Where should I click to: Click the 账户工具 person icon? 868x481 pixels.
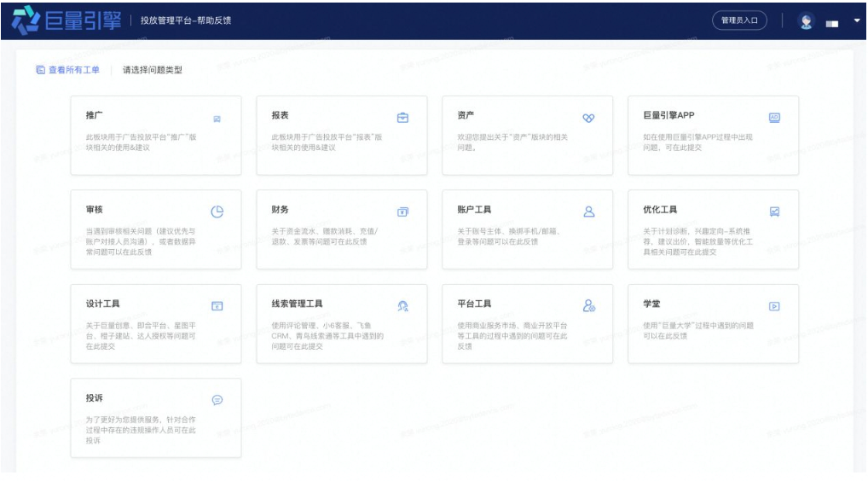(x=589, y=212)
